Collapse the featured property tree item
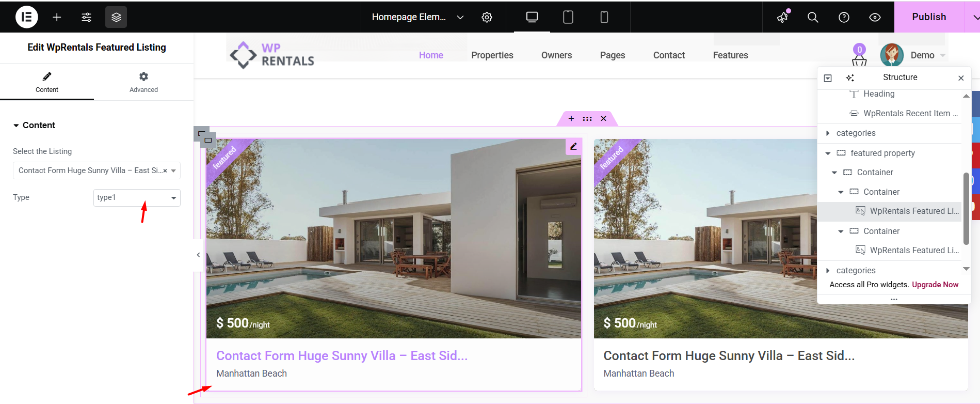Image resolution: width=980 pixels, height=404 pixels. [x=828, y=153]
